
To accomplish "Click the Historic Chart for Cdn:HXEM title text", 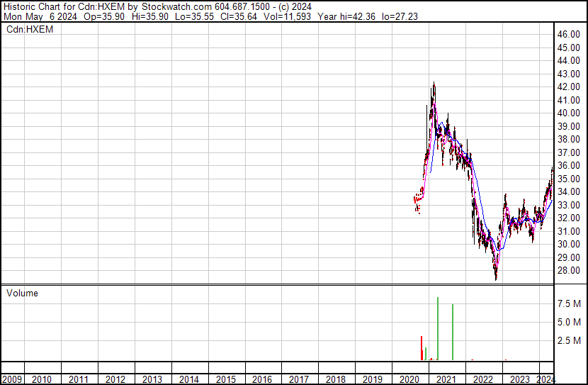I will 64,6.
